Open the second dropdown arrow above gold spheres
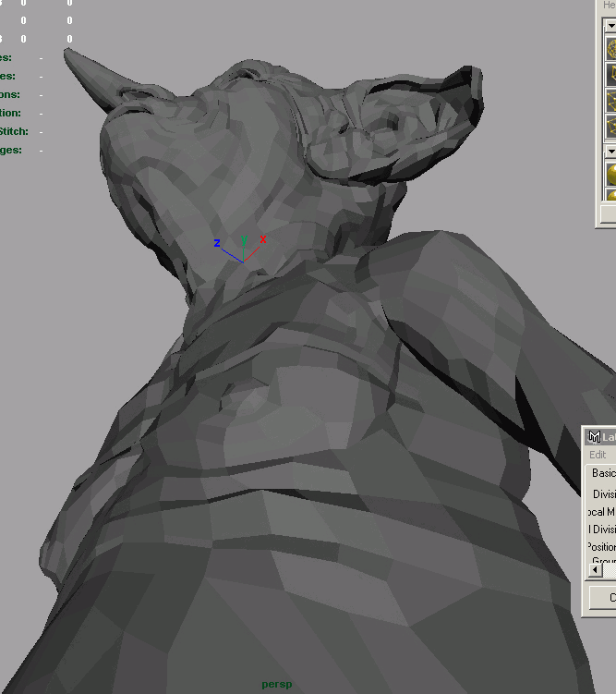The width and height of the screenshot is (616, 694). click(x=610, y=151)
